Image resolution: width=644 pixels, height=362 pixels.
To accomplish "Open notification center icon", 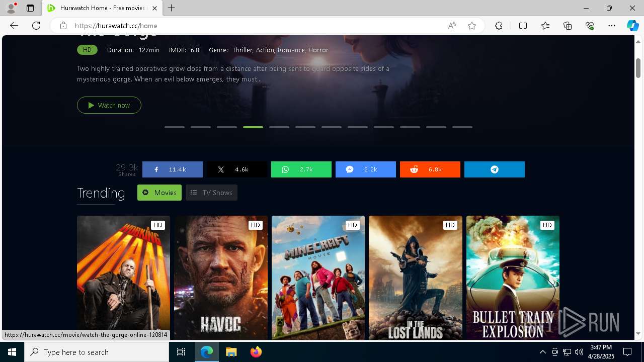I will [627, 352].
